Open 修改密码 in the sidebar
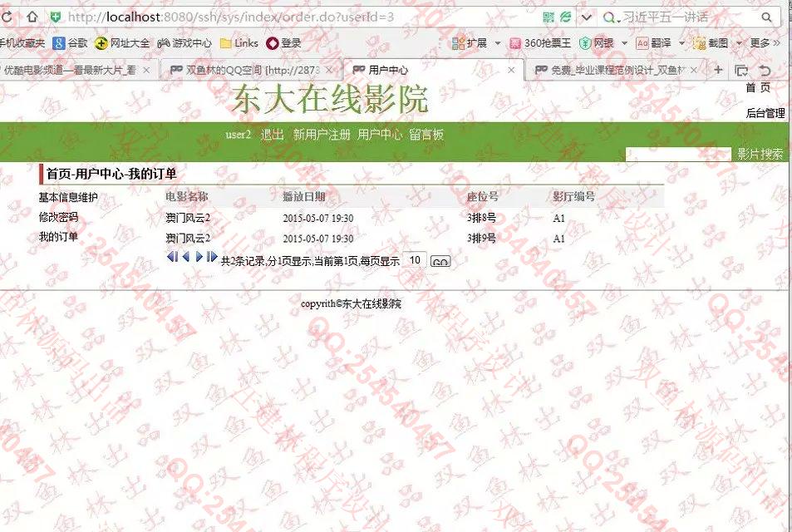This screenshot has height=532, width=792. click(x=59, y=217)
